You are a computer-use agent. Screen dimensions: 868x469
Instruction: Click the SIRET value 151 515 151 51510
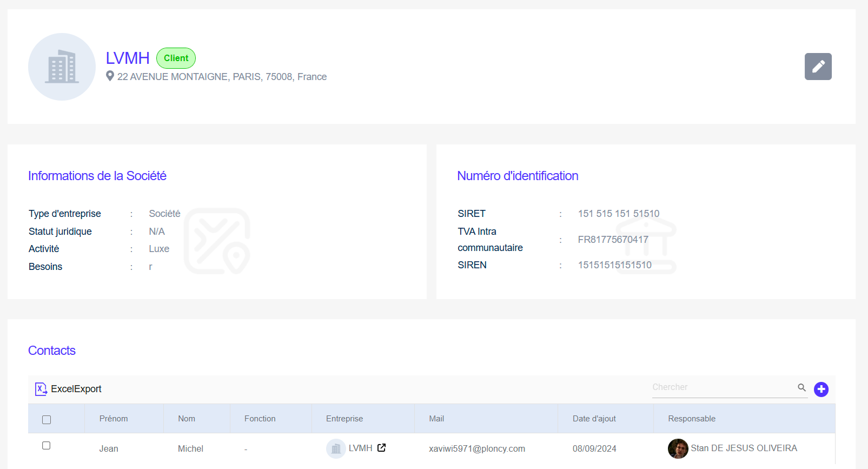[x=619, y=214]
